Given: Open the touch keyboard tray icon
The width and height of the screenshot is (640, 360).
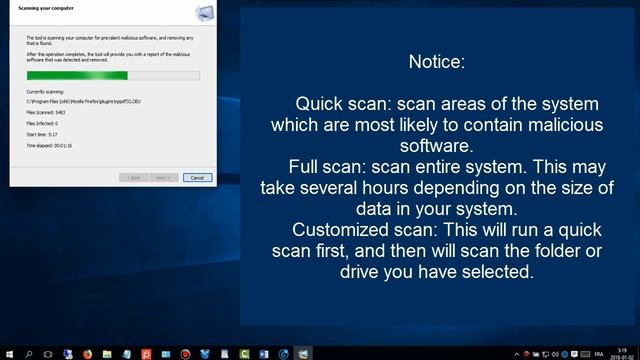Looking at the screenshot, I should 585,354.
